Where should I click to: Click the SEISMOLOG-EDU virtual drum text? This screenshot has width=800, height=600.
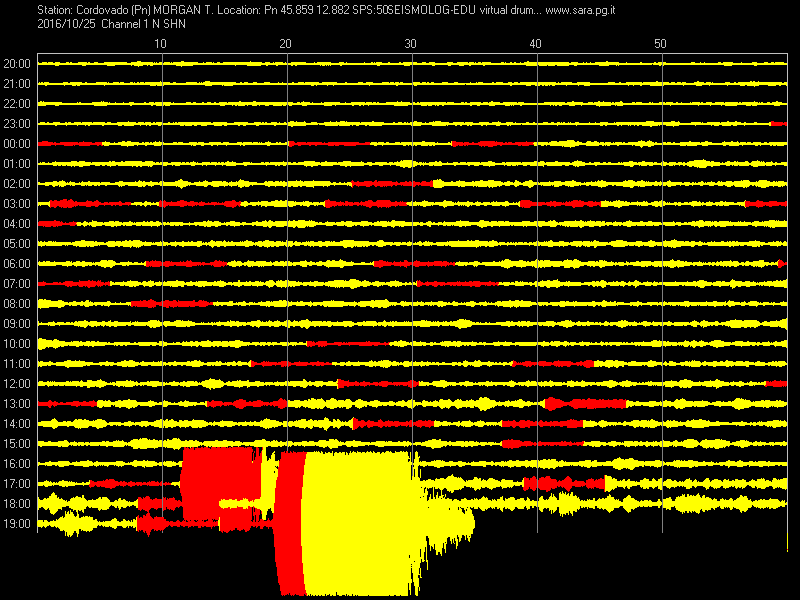(462, 10)
